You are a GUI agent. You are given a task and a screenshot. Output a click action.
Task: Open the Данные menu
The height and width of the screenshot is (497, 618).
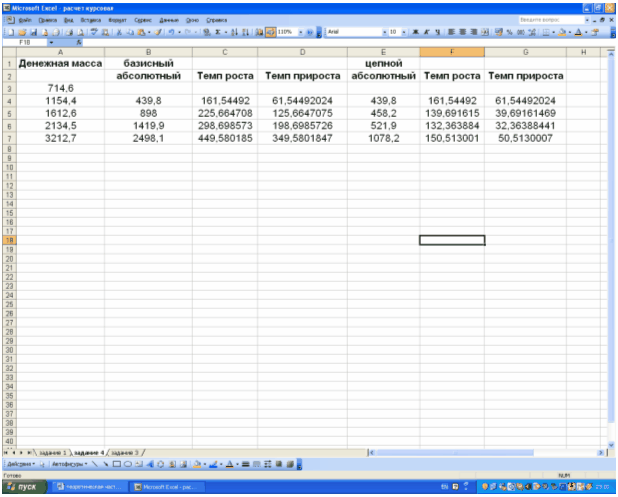[169, 20]
